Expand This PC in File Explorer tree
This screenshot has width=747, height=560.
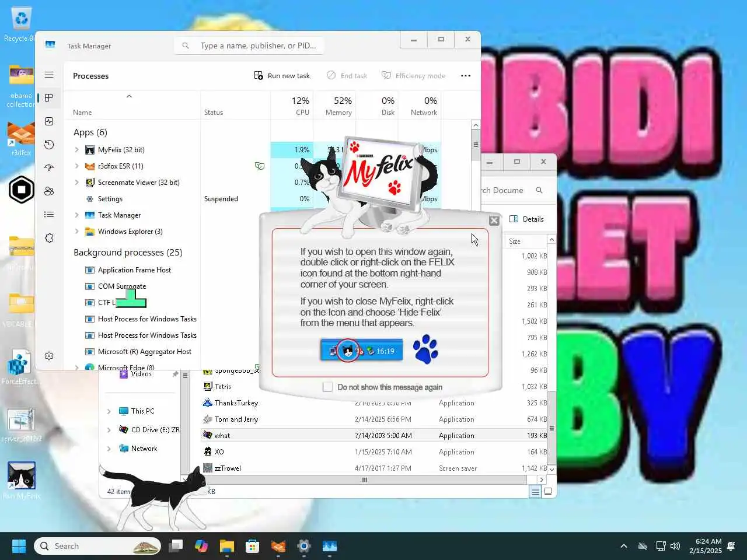click(x=109, y=411)
